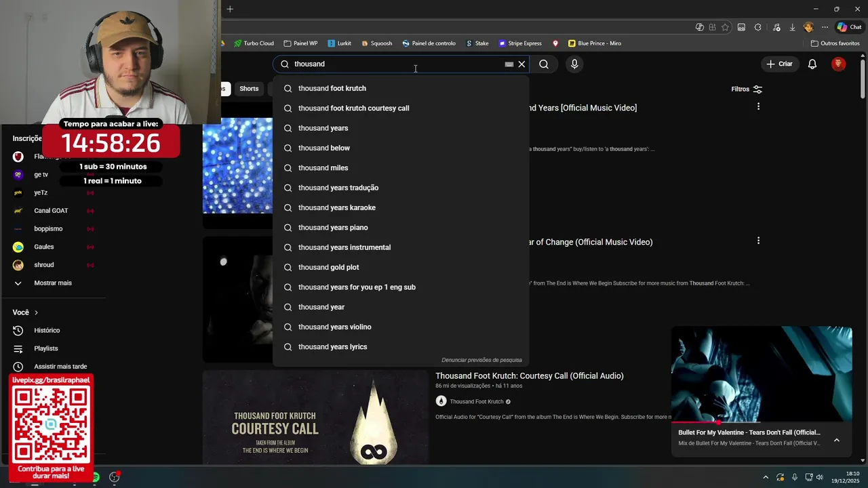Choose suggestion 'thousand years'
The height and width of the screenshot is (488, 868).
(x=401, y=128)
